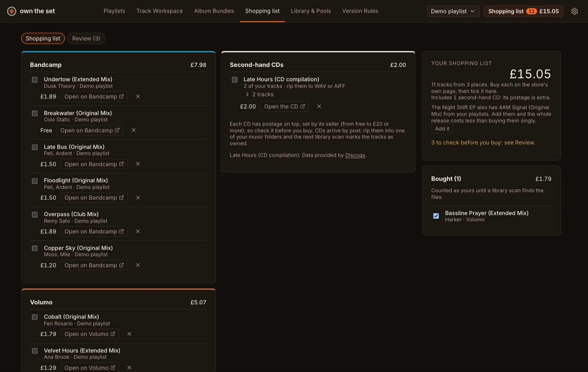Tick the Velvet Hours (Extended Mix) checkbox
The width and height of the screenshot is (588, 372).
[x=35, y=351]
